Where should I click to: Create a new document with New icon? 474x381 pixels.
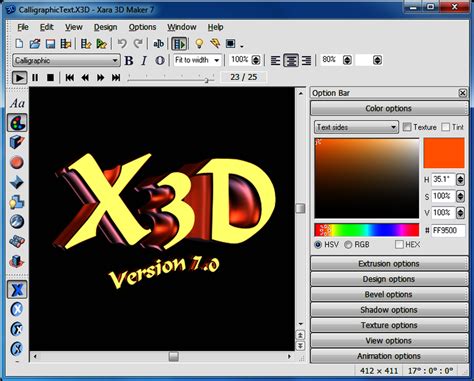tap(19, 43)
